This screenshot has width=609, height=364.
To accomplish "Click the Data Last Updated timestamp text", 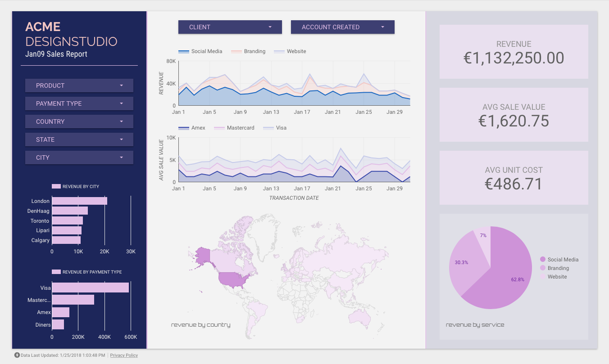I will pyautogui.click(x=63, y=355).
